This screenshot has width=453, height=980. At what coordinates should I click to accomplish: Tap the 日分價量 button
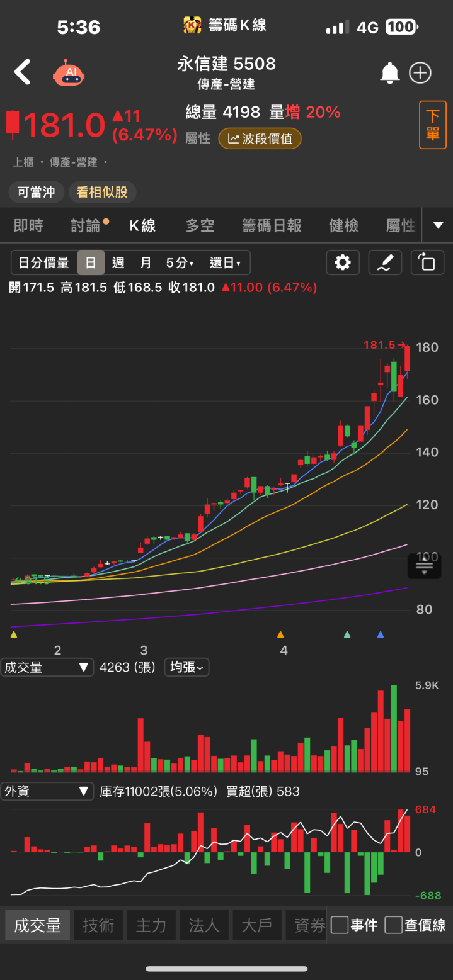point(44,262)
